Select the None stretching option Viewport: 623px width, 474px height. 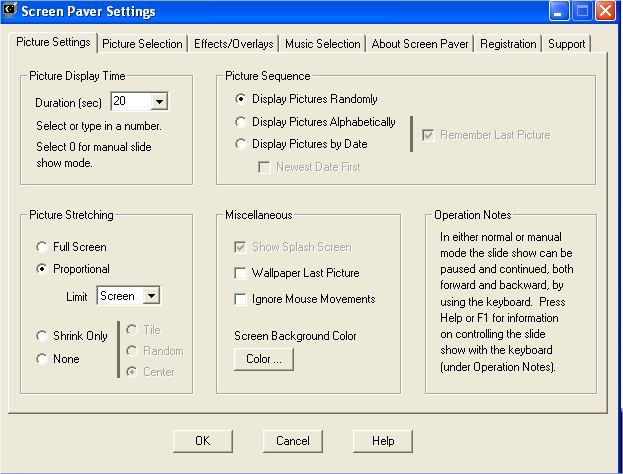(58, 359)
